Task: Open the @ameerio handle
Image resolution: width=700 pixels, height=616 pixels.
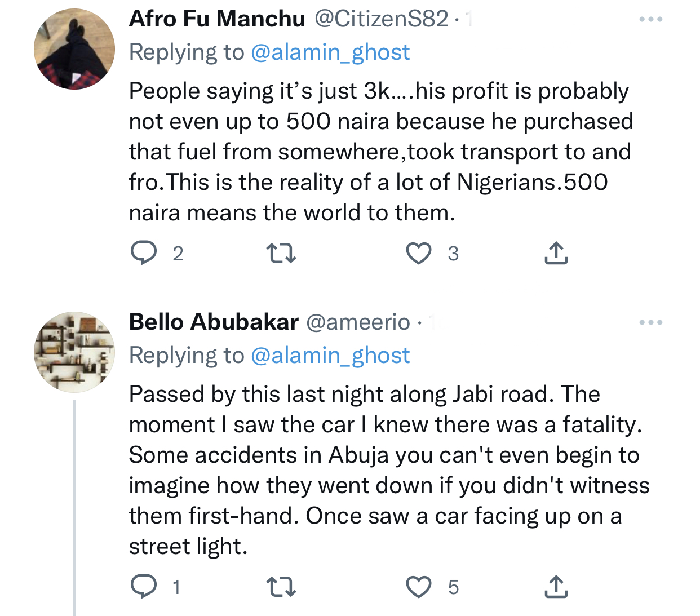Action: [x=358, y=322]
